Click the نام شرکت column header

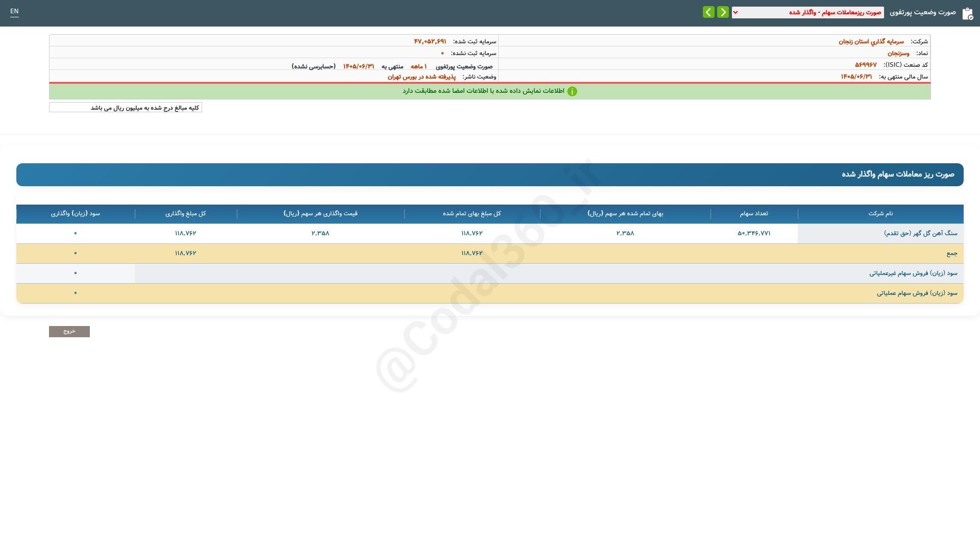coord(880,214)
